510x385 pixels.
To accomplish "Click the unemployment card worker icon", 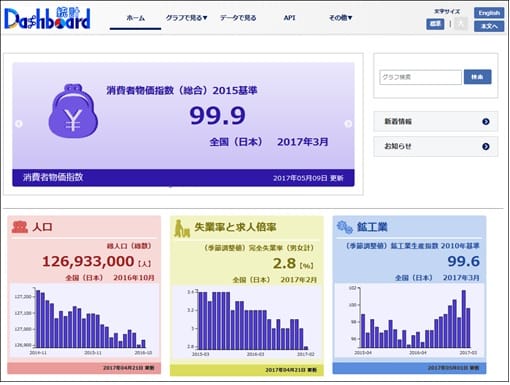I will coord(182,228).
